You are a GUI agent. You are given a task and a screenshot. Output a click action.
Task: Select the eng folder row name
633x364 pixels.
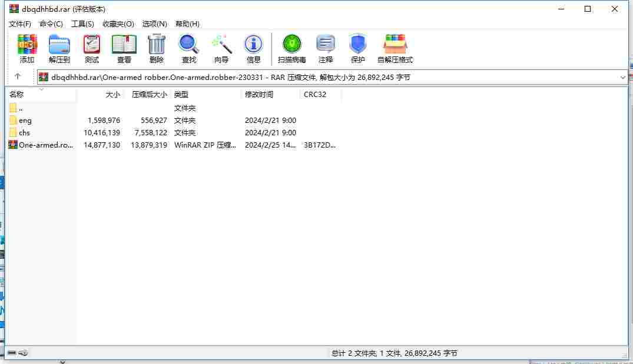[x=25, y=120]
